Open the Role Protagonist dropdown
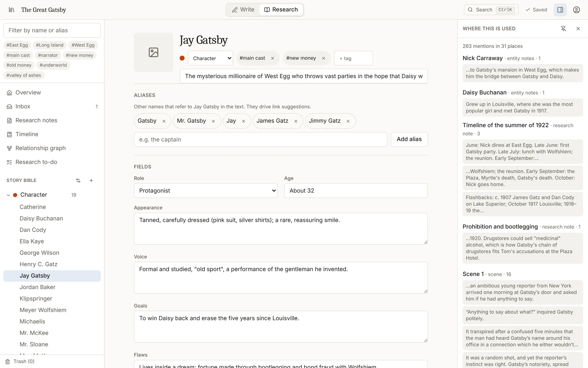588x368 pixels. click(206, 190)
